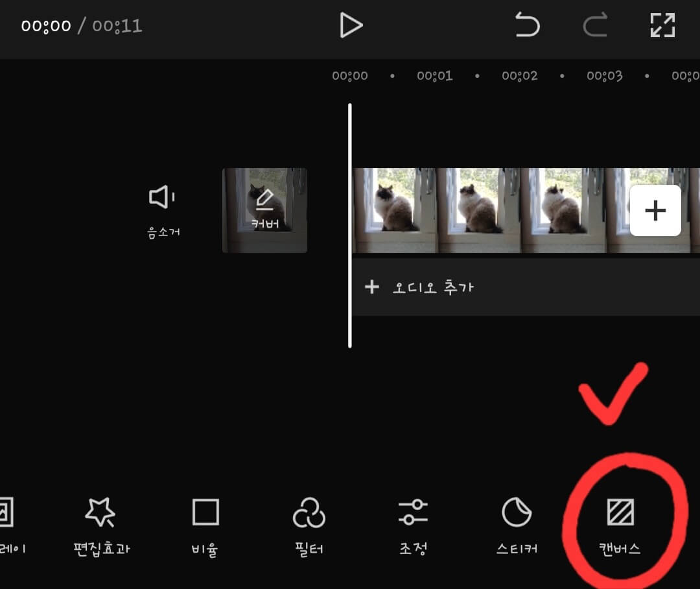Click the 00:02 timeline ruler mark
This screenshot has width=700, height=589.
click(x=520, y=75)
